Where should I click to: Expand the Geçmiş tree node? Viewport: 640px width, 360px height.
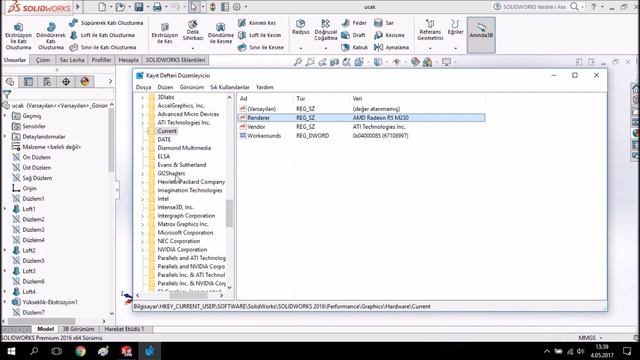tap(5, 116)
